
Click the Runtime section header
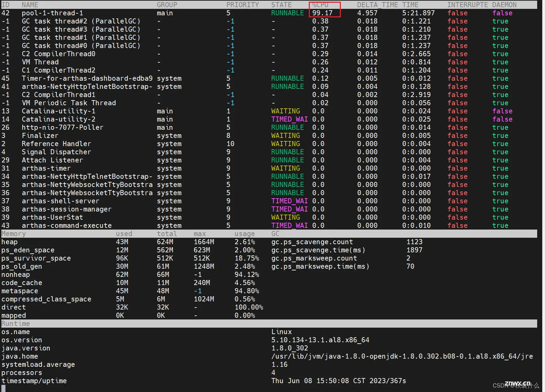point(16,324)
